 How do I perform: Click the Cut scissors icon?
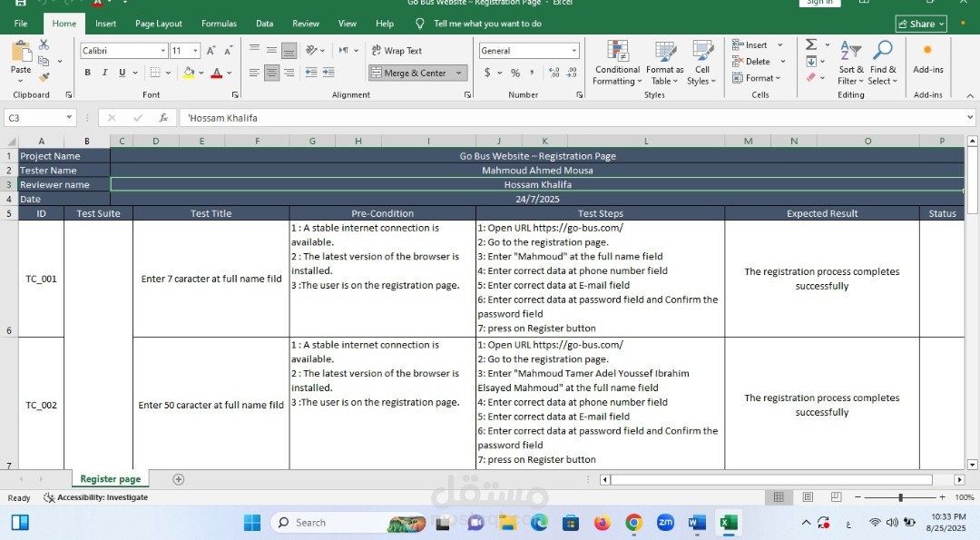(x=44, y=44)
